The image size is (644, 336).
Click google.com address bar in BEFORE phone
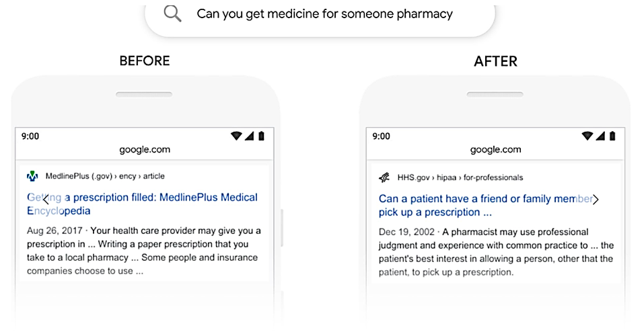click(x=145, y=150)
